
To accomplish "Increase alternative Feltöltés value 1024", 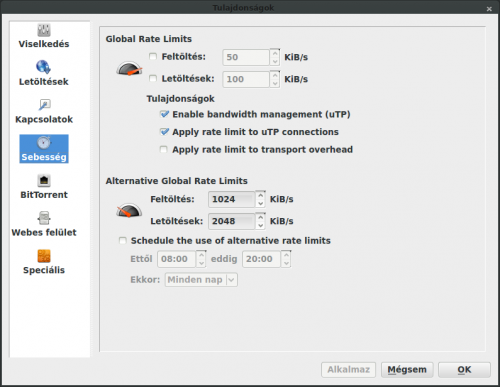I will click(260, 195).
